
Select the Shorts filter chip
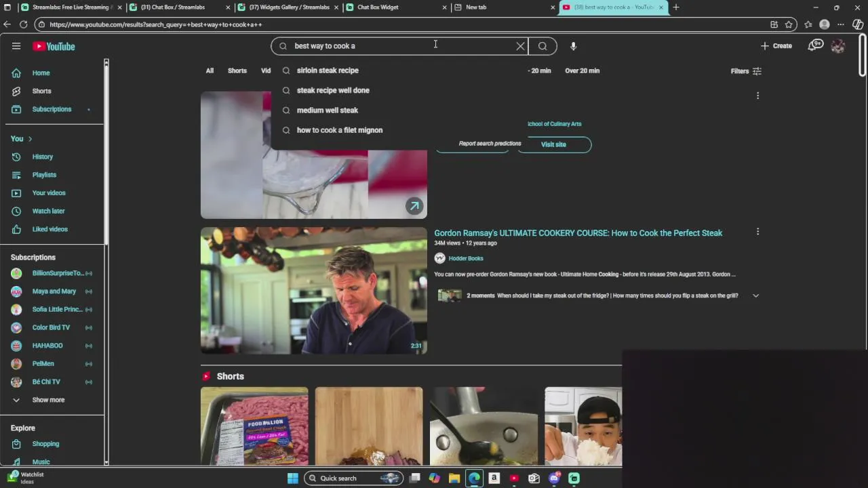237,70
